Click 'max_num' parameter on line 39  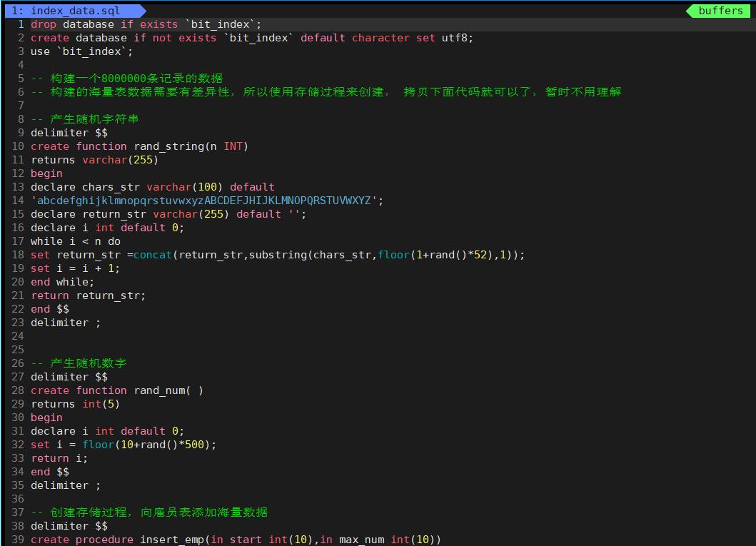361,540
